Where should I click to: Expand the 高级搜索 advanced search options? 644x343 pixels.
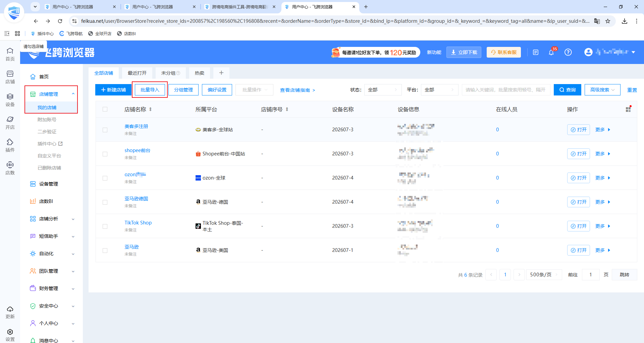(602, 90)
